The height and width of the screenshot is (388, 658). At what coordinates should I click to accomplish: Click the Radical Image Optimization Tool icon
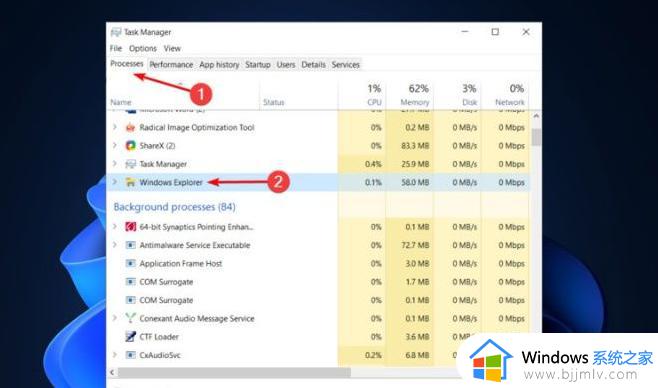[131, 128]
